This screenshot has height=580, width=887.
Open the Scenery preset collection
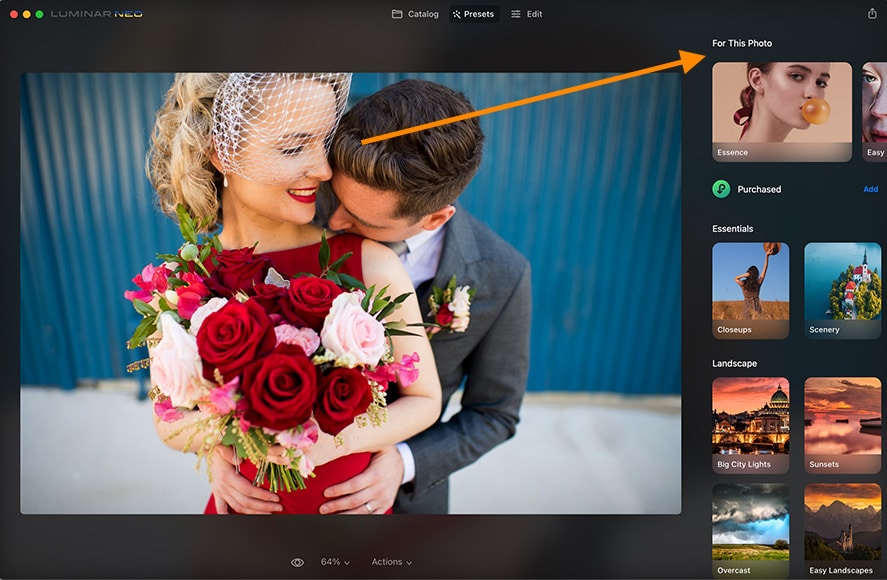coord(842,291)
